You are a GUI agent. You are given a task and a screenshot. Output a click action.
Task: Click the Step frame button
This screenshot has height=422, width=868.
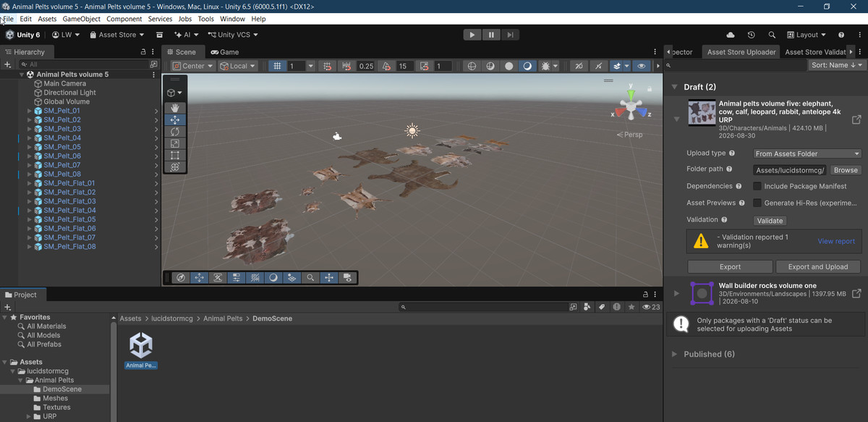pos(511,35)
